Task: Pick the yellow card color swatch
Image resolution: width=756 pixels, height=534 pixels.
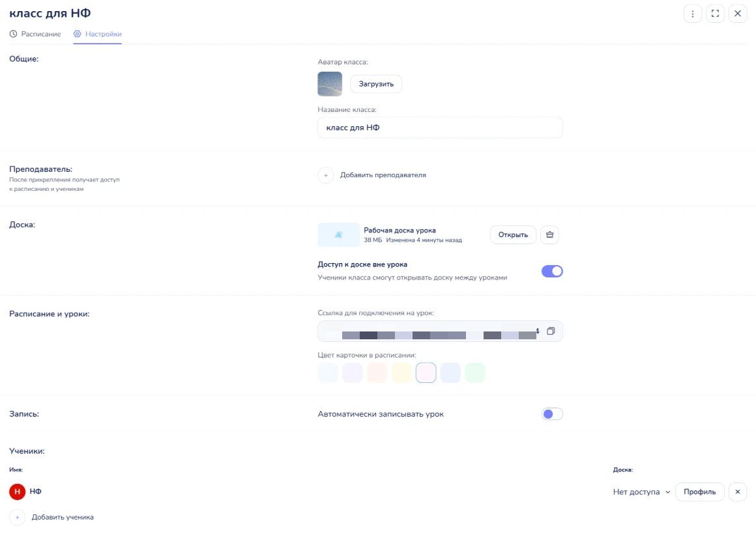Action: point(401,373)
